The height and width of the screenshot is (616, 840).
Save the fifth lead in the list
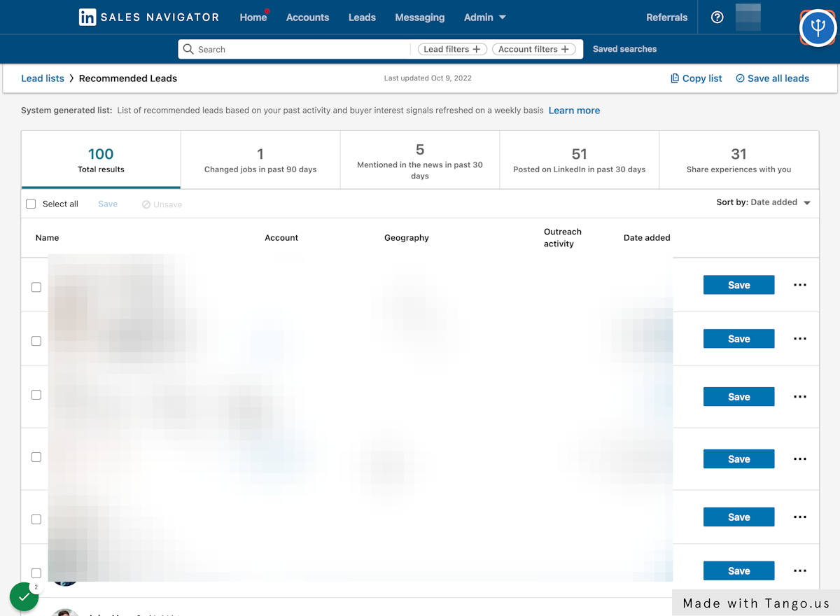(x=739, y=517)
